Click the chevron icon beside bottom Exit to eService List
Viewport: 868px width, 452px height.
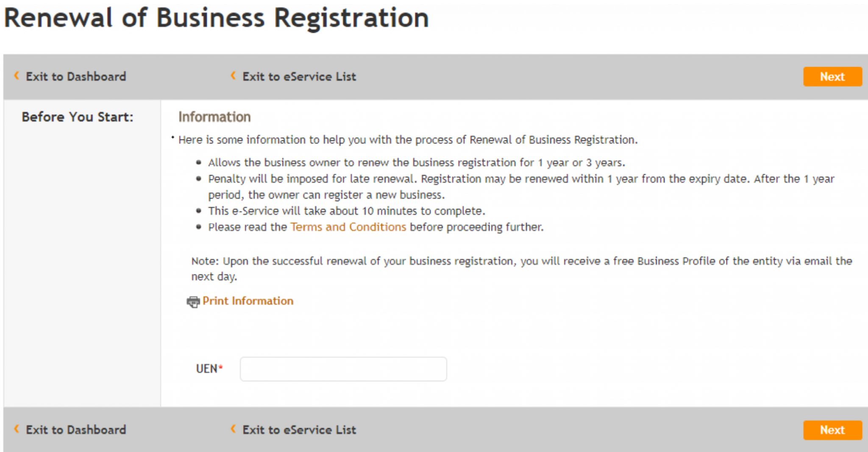pyautogui.click(x=233, y=429)
